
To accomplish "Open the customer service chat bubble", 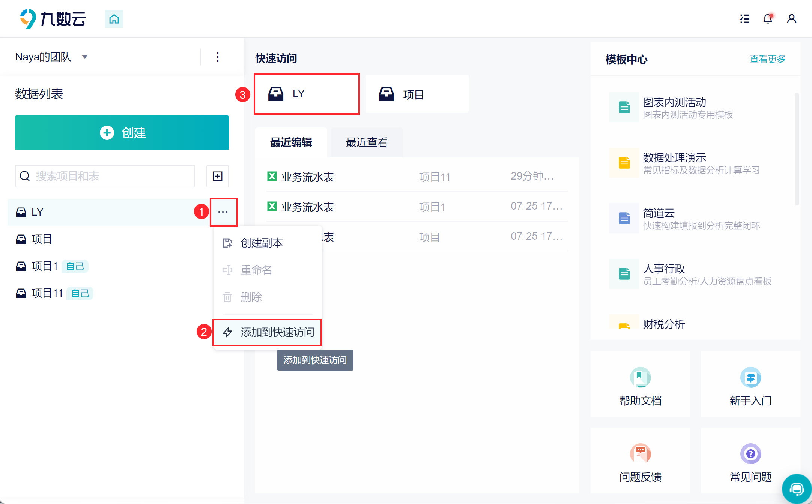I will coord(796,489).
